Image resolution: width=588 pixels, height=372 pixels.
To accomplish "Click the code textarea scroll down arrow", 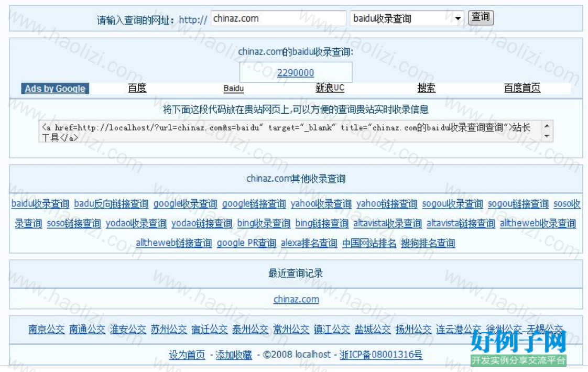I will (x=547, y=136).
